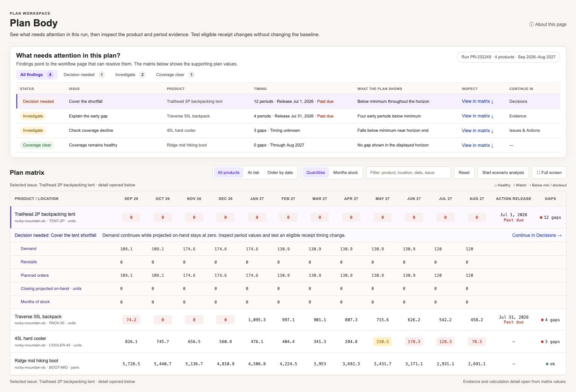The width and height of the screenshot is (576, 392).
Task: View Ridge mid hiking boot in matrix
Action: [x=478, y=145]
